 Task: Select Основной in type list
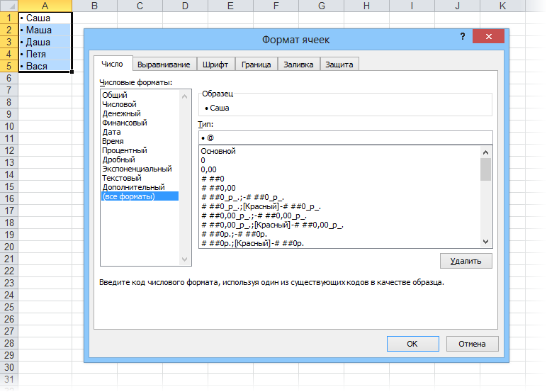(339, 151)
